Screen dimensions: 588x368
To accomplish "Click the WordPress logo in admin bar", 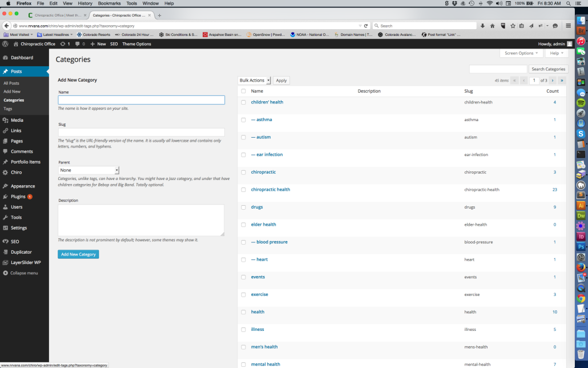I will tap(5, 44).
